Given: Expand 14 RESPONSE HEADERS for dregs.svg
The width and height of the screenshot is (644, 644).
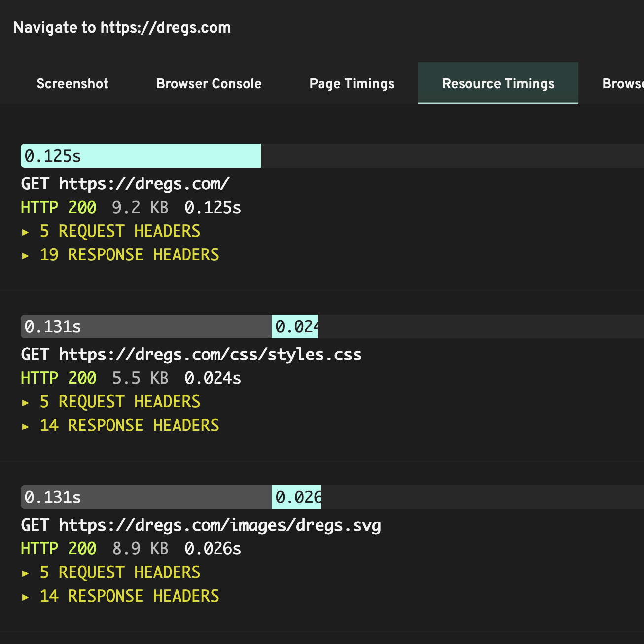Looking at the screenshot, I should tap(129, 596).
